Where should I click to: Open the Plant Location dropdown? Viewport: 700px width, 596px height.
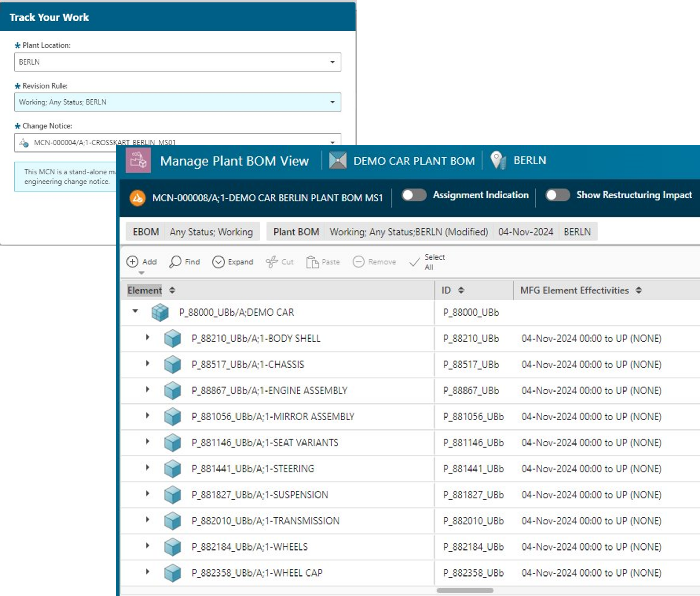coord(332,62)
